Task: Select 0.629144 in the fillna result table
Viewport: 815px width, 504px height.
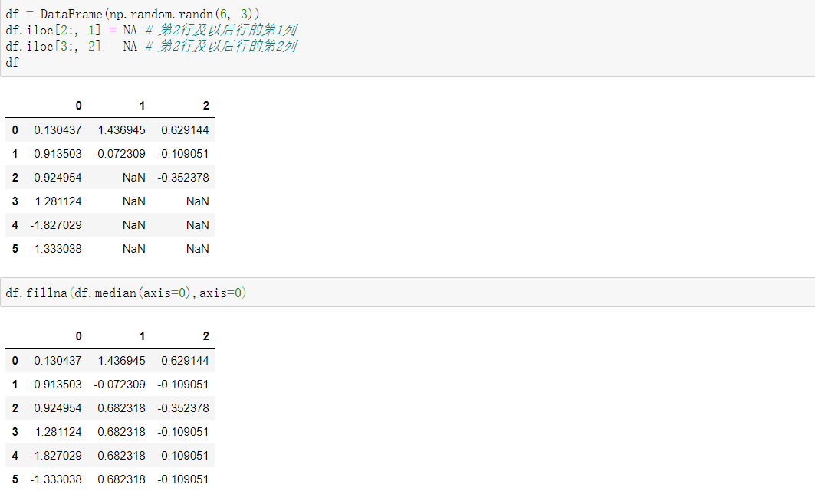Action: tap(185, 360)
